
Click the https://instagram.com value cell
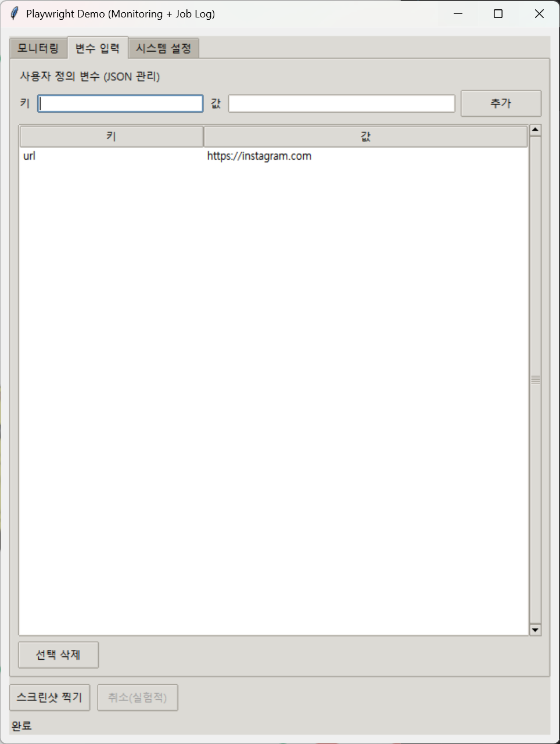coord(259,156)
